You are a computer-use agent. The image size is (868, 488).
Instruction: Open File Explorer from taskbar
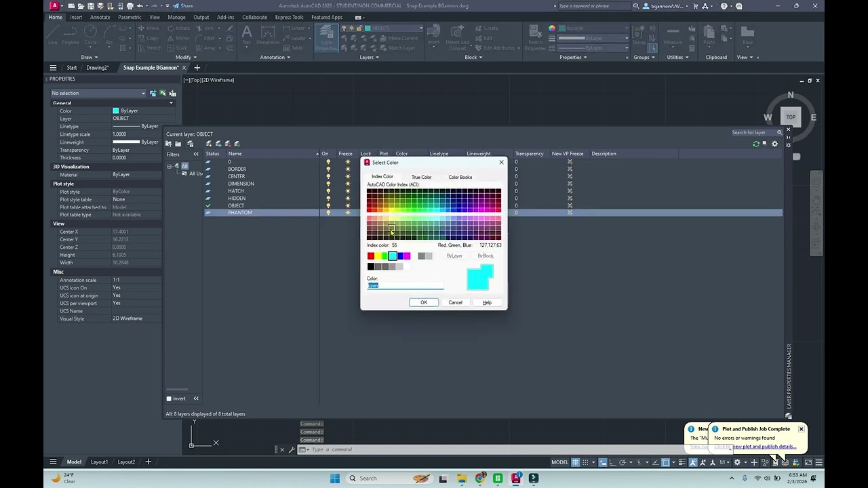pyautogui.click(x=462, y=479)
